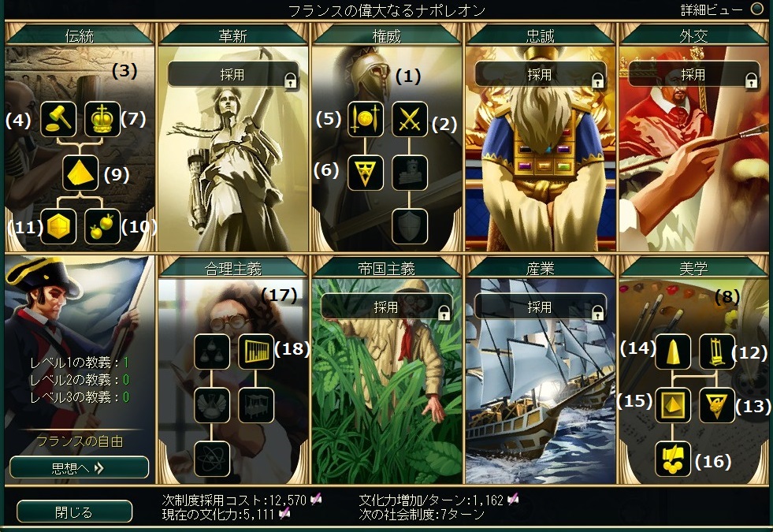The image size is (773, 532).
Task: Click the obelisk policy icon in 美学
Action: (673, 352)
